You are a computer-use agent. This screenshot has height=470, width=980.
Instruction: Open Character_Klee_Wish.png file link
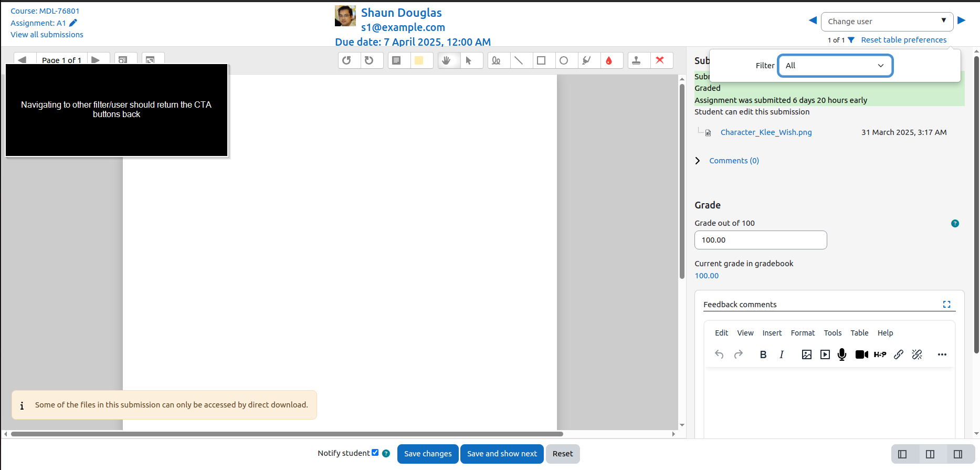pos(766,132)
